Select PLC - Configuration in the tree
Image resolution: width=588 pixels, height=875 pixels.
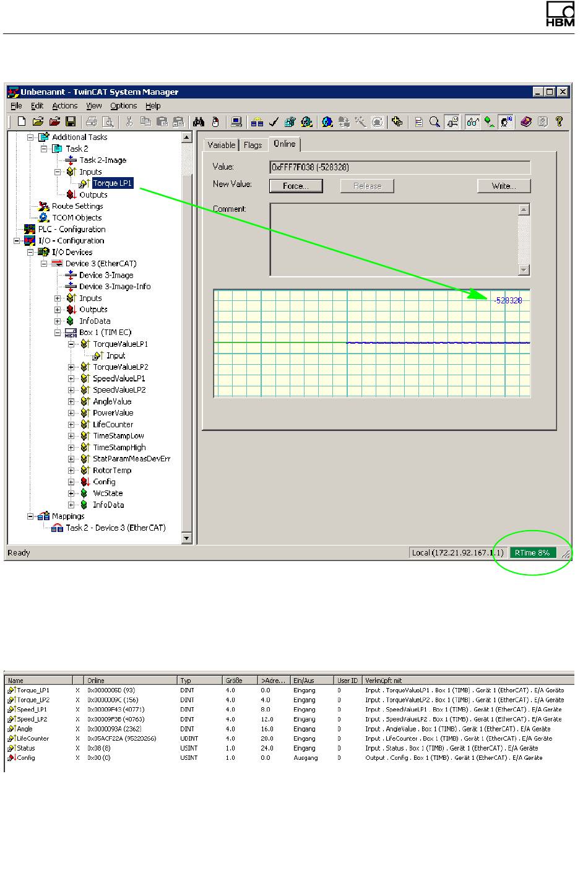click(x=72, y=229)
